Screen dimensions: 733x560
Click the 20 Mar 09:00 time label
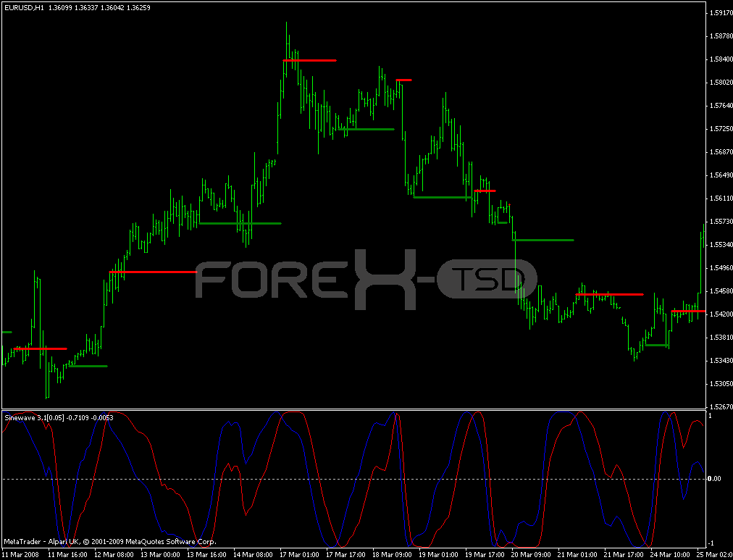[531, 555]
